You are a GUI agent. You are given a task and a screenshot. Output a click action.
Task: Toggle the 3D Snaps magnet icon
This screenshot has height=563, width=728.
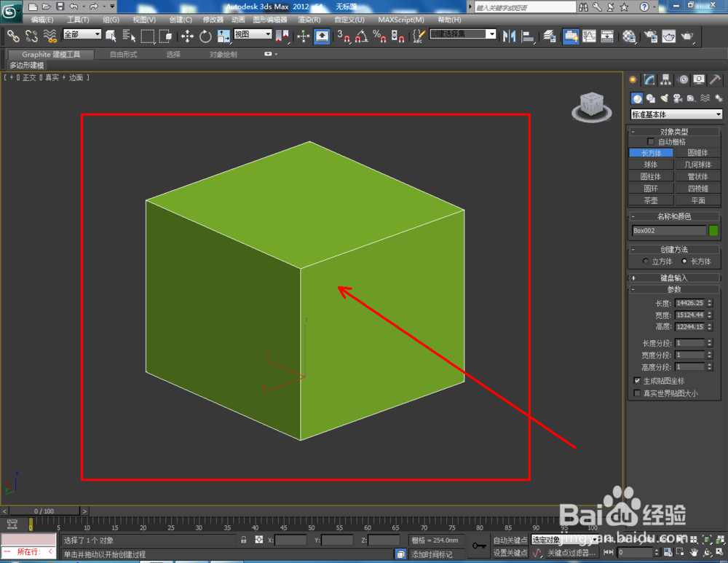tap(344, 36)
